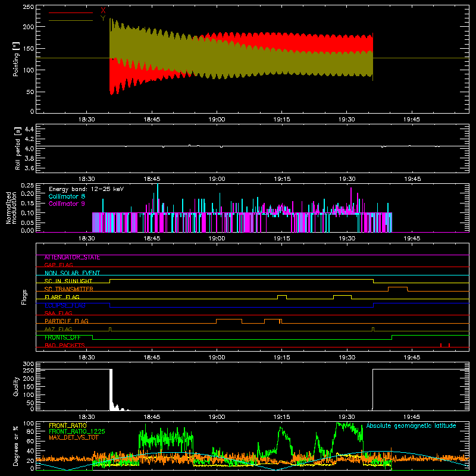
Task: Click 18:45 tick label under roll period plot
Action: [152, 179]
